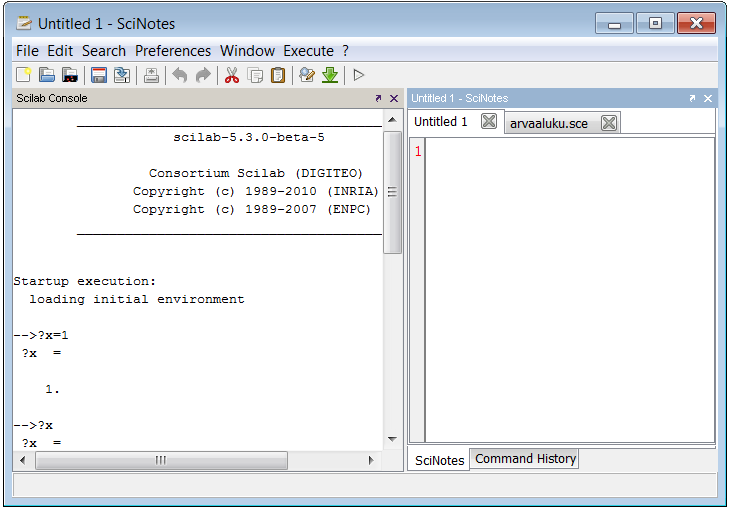729x511 pixels.
Task: Cut selection with the scissors icon
Action: [232, 75]
